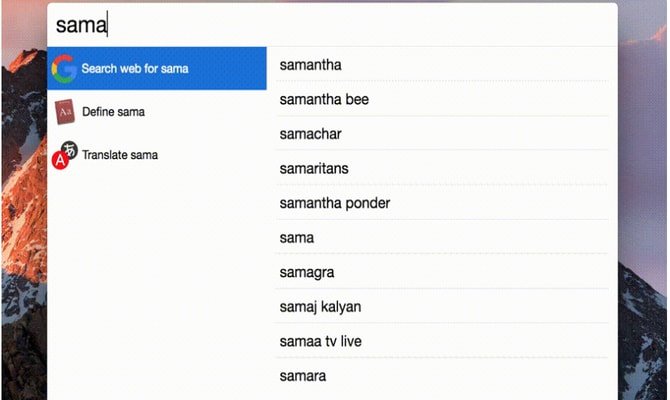Select the 'samara' suggestion
Screen dimensions: 670x400
(442, 376)
